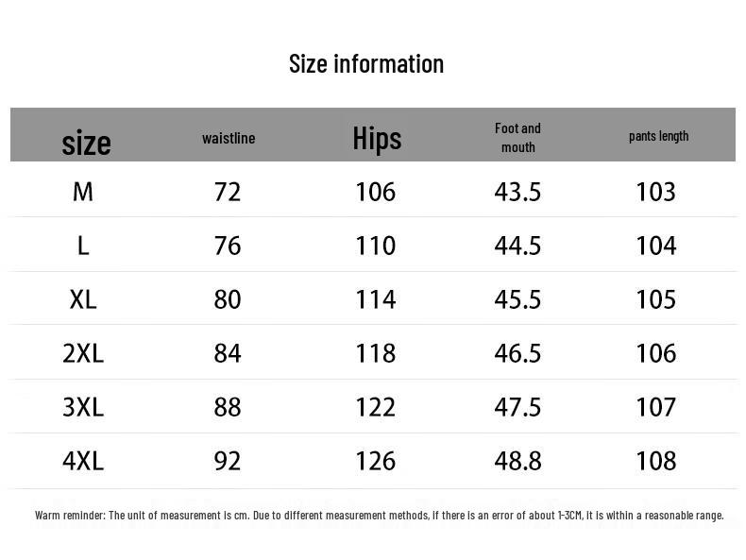746x560 pixels.
Task: Select hips value 126 for 4XL
Action: tap(375, 461)
